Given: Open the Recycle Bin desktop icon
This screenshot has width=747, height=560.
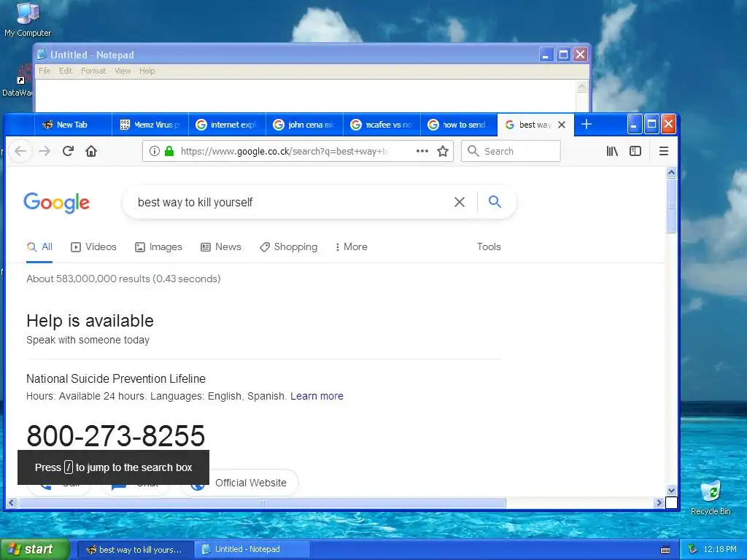Looking at the screenshot, I should [x=711, y=497].
